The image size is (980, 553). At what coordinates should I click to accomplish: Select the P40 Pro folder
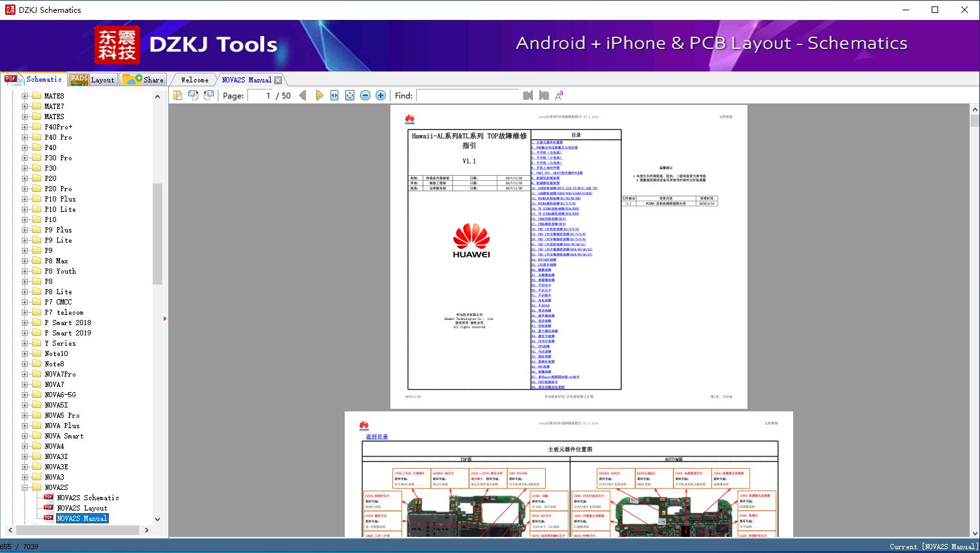pyautogui.click(x=58, y=137)
